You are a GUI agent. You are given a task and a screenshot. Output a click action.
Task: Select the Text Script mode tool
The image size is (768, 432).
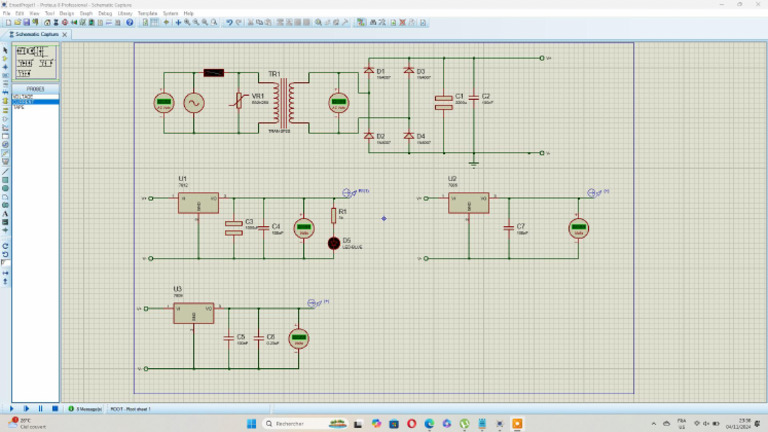coord(5,84)
